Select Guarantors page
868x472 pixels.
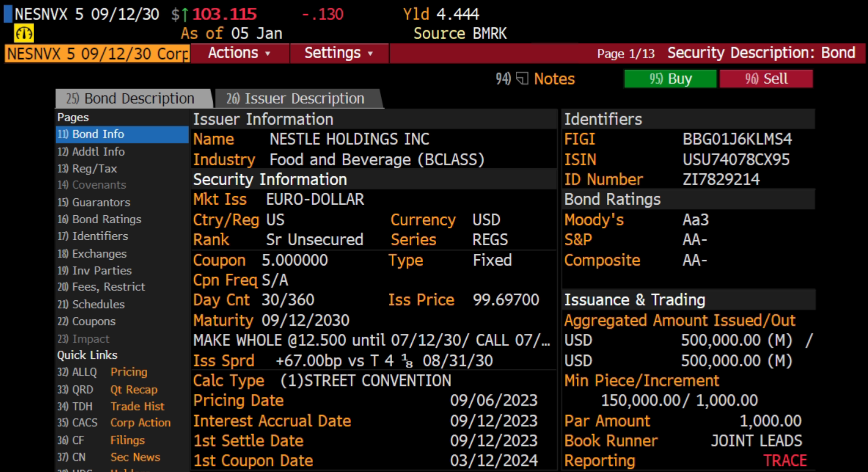(94, 202)
